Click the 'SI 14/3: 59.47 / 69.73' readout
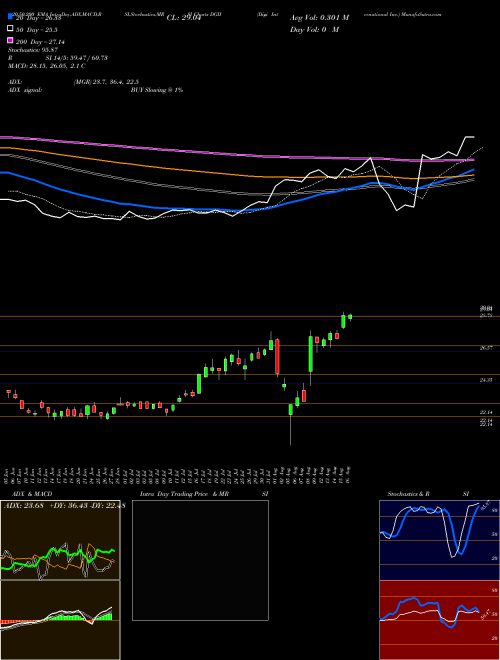500x660 pixels. (x=77, y=58)
